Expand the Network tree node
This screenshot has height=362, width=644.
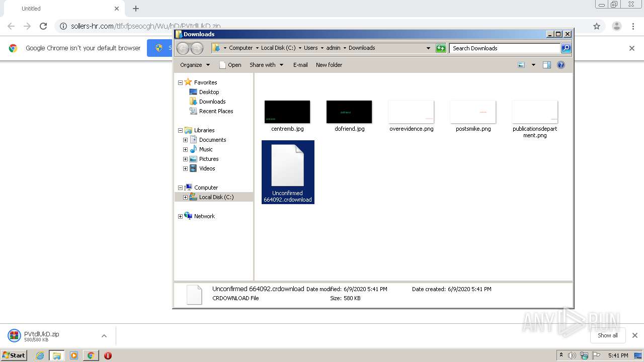coord(180,216)
